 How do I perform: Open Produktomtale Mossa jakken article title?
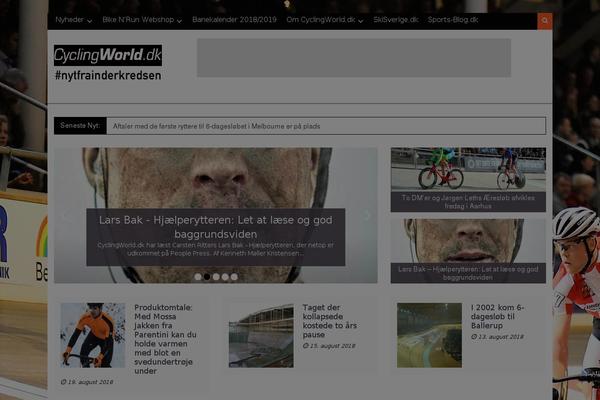166,339
